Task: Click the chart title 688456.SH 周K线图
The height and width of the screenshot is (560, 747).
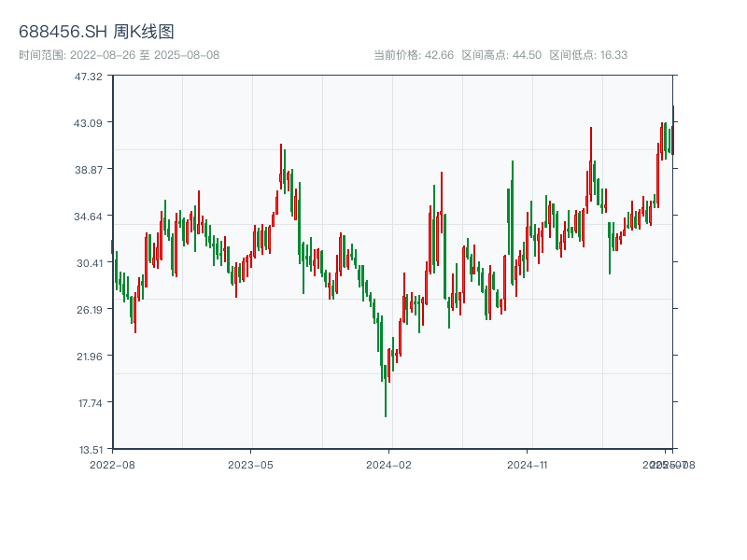Action: (96, 32)
